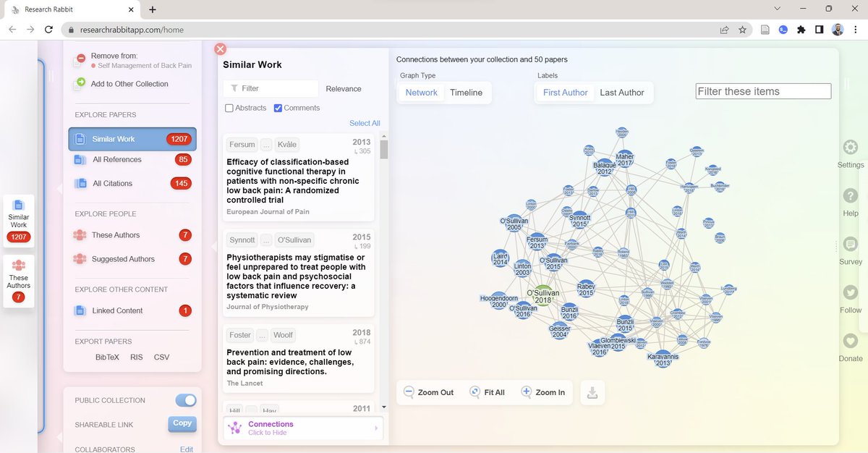Open Linked Content item
This screenshot has width=868, height=453.
coord(132,310)
